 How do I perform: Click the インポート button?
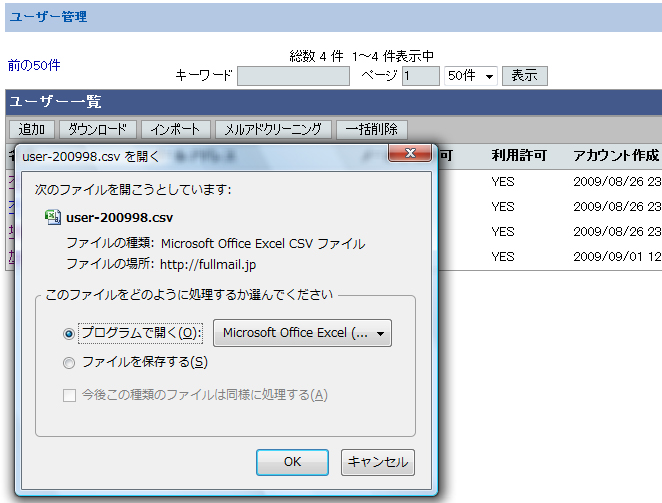pyautogui.click(x=176, y=129)
